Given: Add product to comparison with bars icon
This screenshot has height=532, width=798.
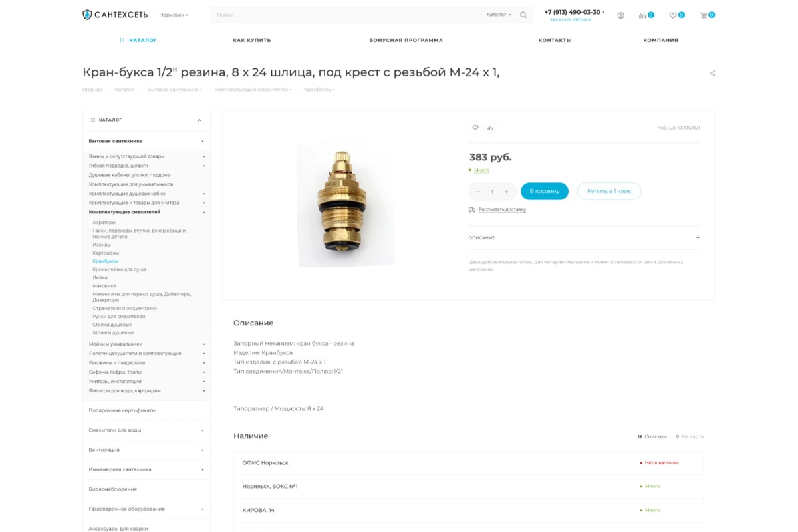Looking at the screenshot, I should click(490, 128).
